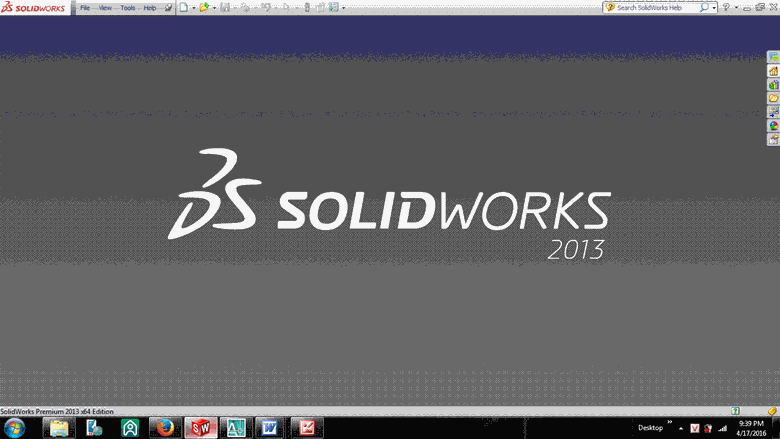
Task: Click the grayed Print icon
Action: point(245,7)
